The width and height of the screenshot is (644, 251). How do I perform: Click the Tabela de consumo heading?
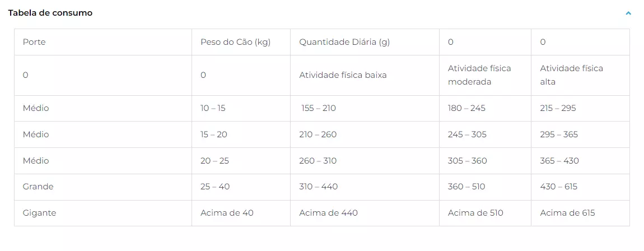50,13
